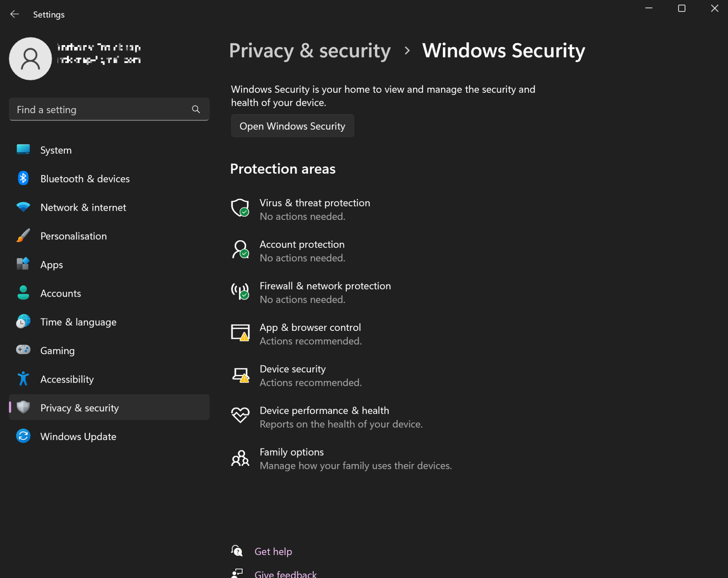The image size is (728, 578).
Task: Click the Give feedback link
Action: (286, 574)
